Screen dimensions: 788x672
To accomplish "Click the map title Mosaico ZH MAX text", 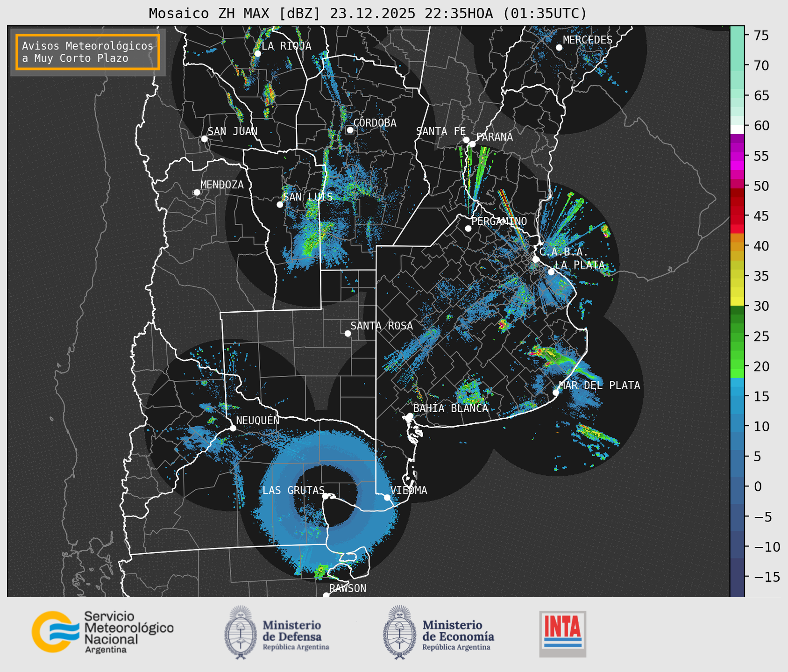I will pos(367,13).
